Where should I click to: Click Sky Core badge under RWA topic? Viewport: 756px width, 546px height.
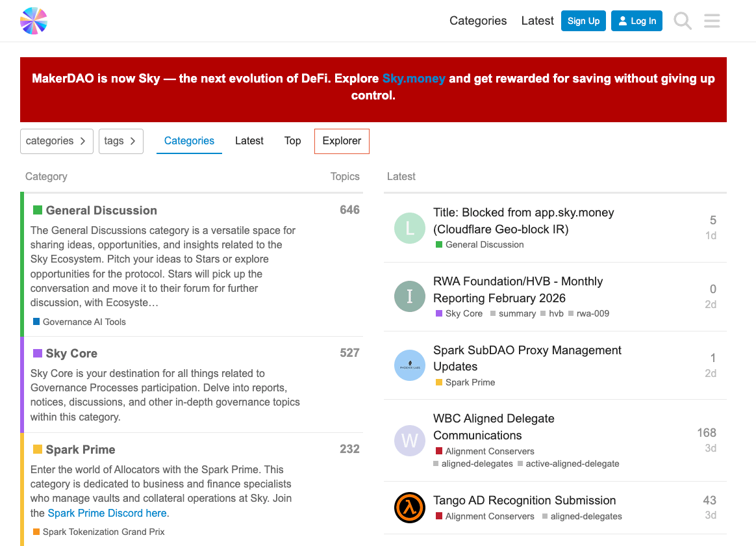click(x=459, y=313)
